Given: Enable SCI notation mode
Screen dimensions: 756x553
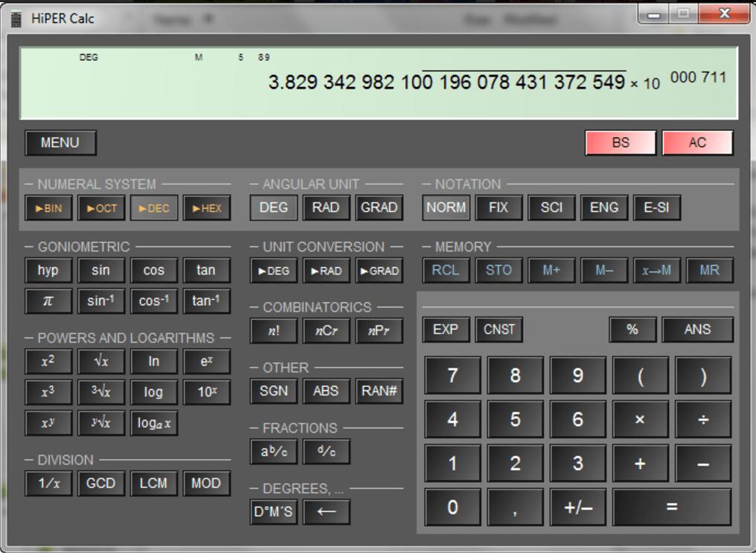Looking at the screenshot, I should click(x=551, y=208).
